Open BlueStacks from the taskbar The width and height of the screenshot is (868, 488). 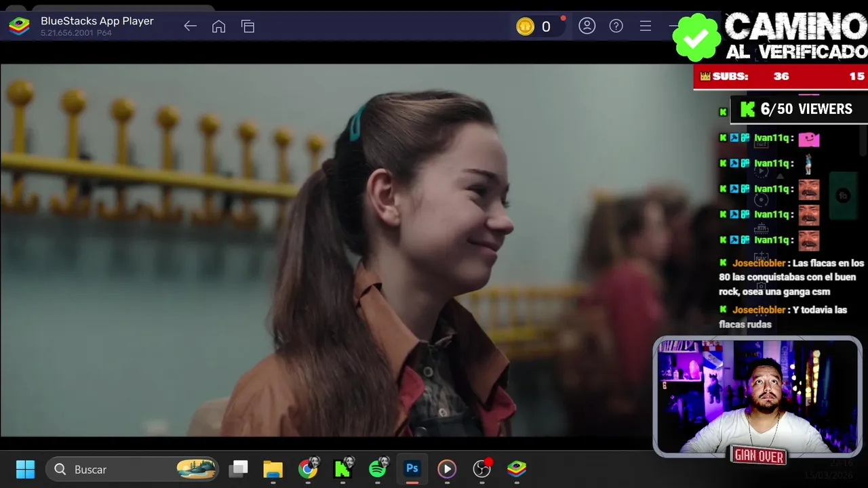click(517, 468)
